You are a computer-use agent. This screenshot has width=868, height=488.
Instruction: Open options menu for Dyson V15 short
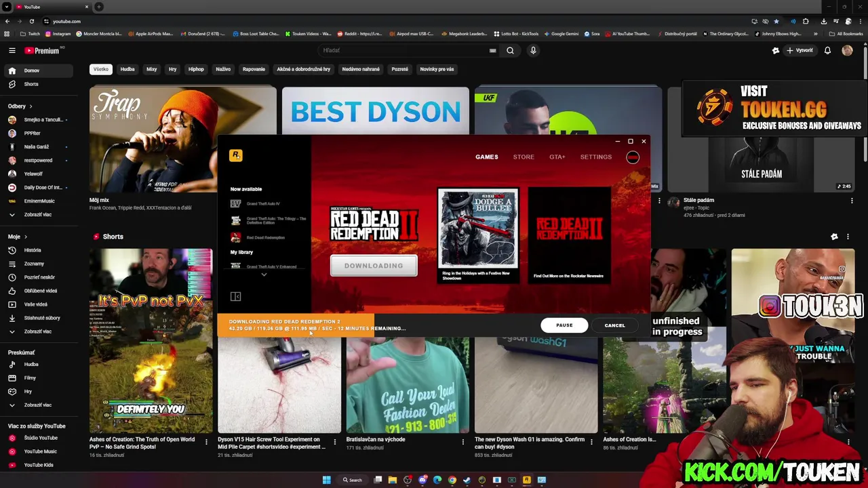point(334,442)
